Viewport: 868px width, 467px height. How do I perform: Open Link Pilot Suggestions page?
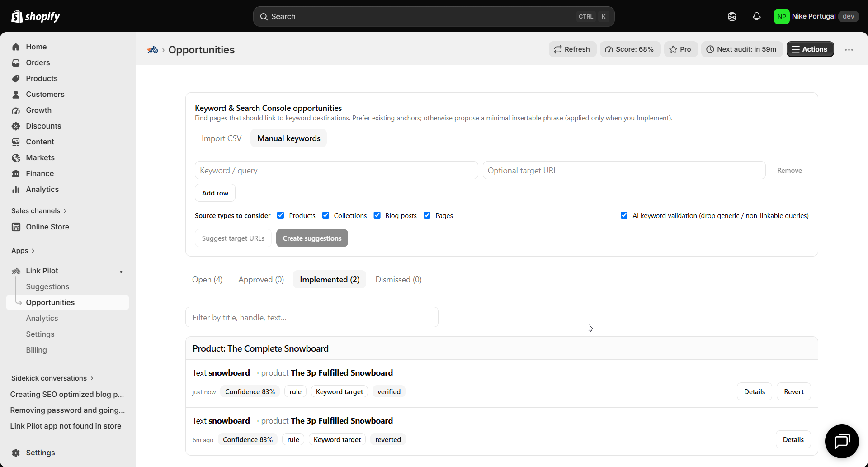click(47, 286)
